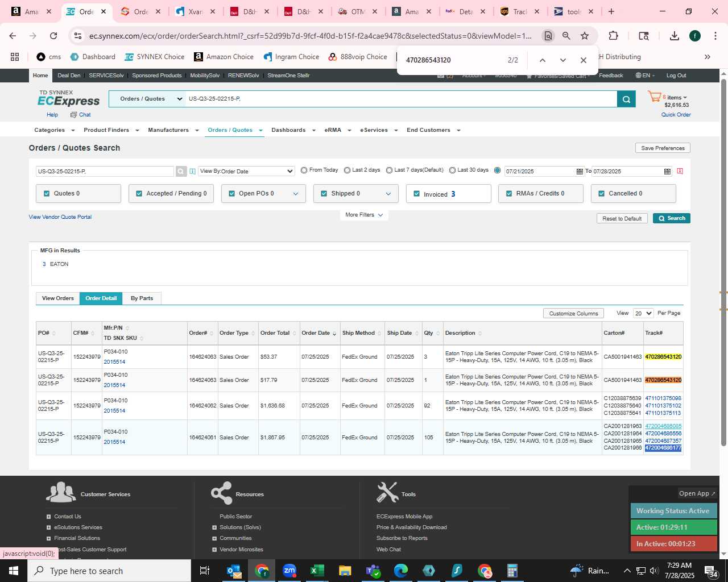Open Chrome extensions puzzle icon
Screen dimensions: 728x582
click(613, 36)
